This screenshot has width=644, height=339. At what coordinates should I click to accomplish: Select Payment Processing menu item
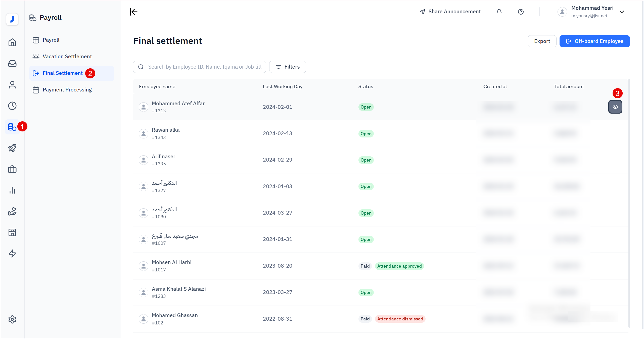click(67, 90)
